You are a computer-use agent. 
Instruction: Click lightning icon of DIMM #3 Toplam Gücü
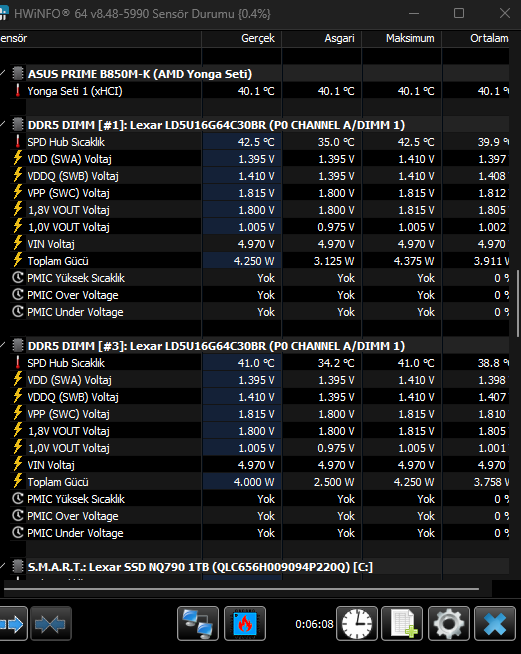pyautogui.click(x=18, y=482)
